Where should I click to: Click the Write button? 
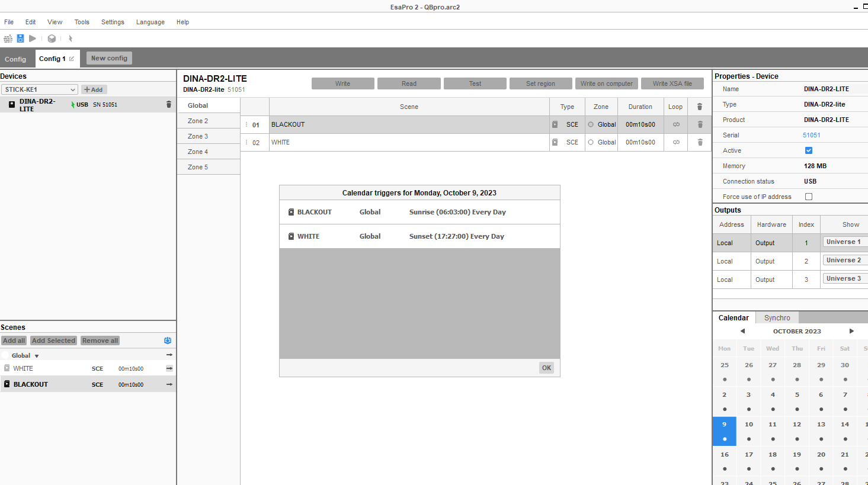coord(342,83)
